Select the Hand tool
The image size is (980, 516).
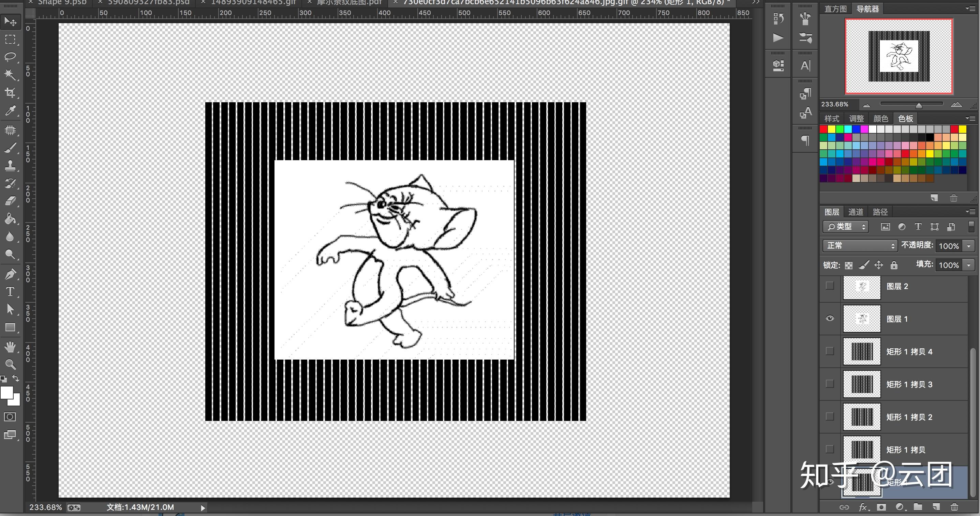click(10, 347)
